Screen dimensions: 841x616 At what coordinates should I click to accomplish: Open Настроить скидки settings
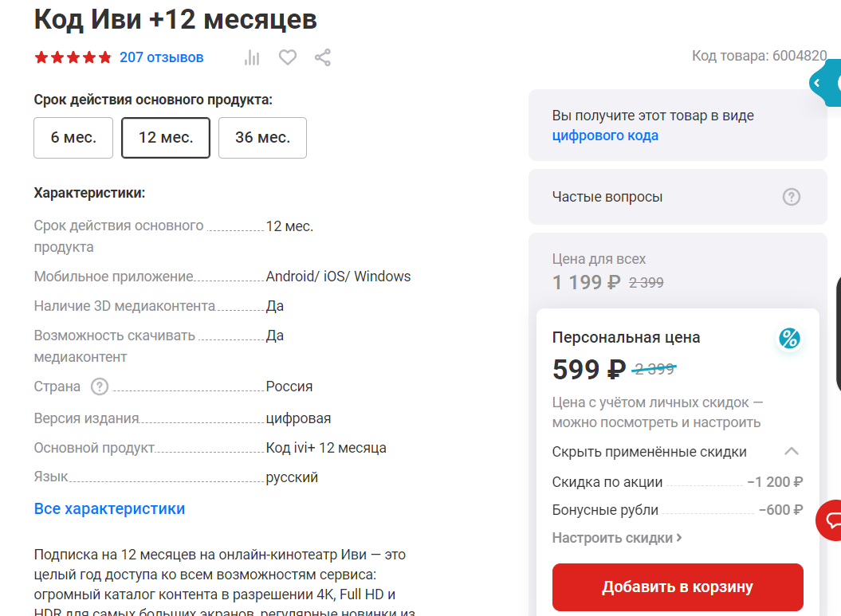click(x=617, y=538)
